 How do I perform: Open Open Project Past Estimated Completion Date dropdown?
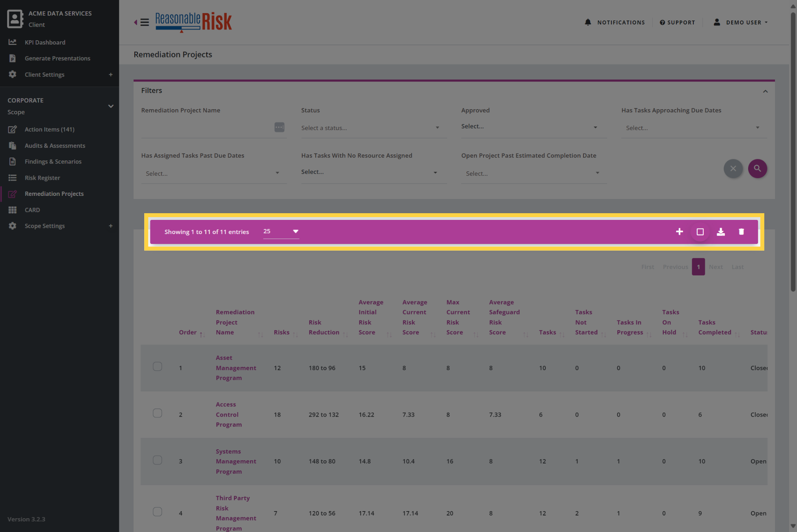[534, 173]
